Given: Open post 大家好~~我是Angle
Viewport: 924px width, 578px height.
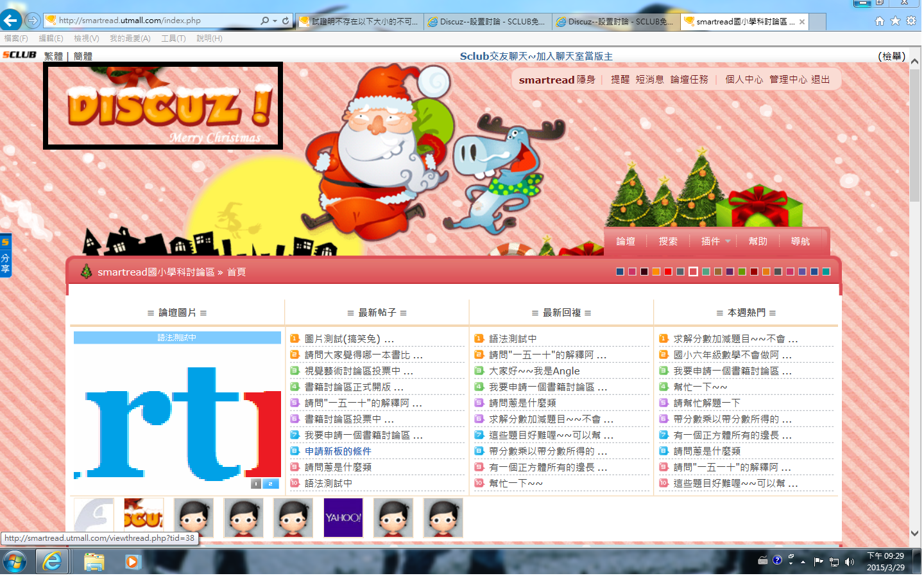Looking at the screenshot, I should pos(534,371).
